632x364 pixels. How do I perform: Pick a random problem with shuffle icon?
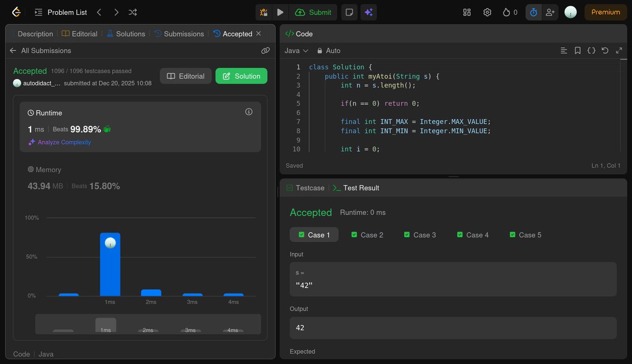pos(133,12)
